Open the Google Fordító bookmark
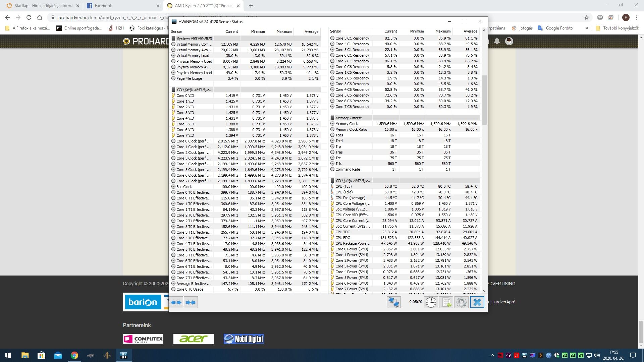Screen dimensions: 644x362 [x=555, y=28]
